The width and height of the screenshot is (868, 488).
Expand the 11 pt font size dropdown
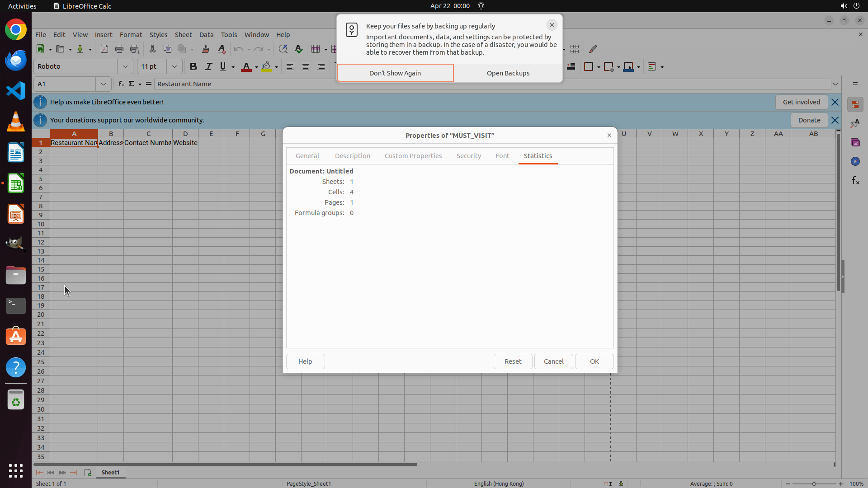coord(174,67)
